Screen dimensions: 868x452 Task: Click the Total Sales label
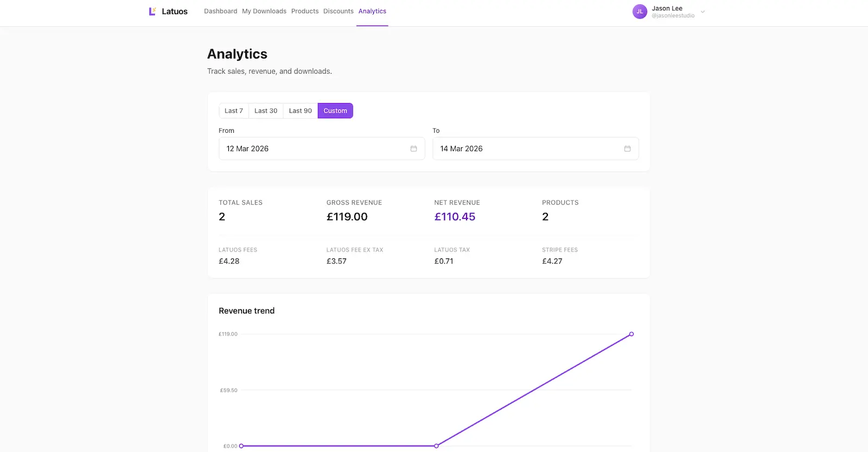240,203
